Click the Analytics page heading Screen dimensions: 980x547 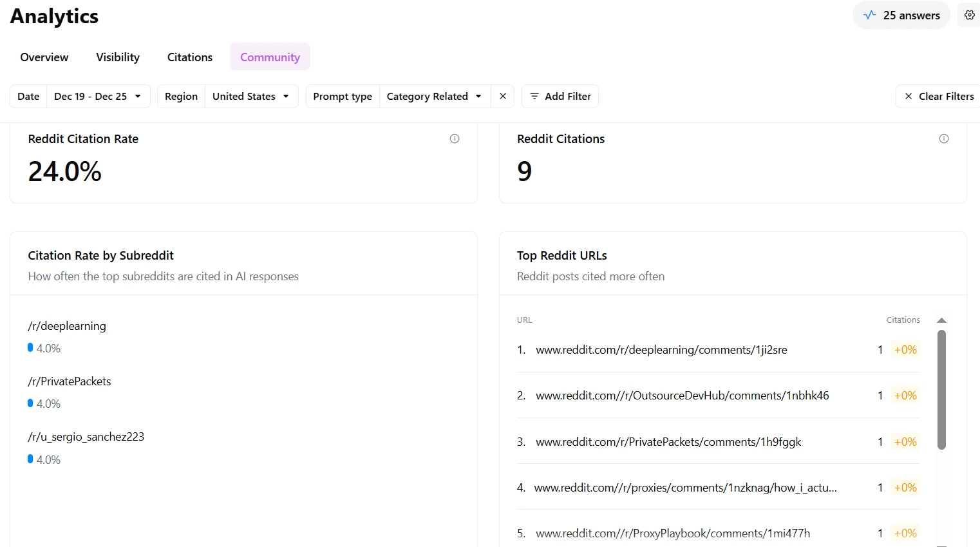pyautogui.click(x=55, y=16)
